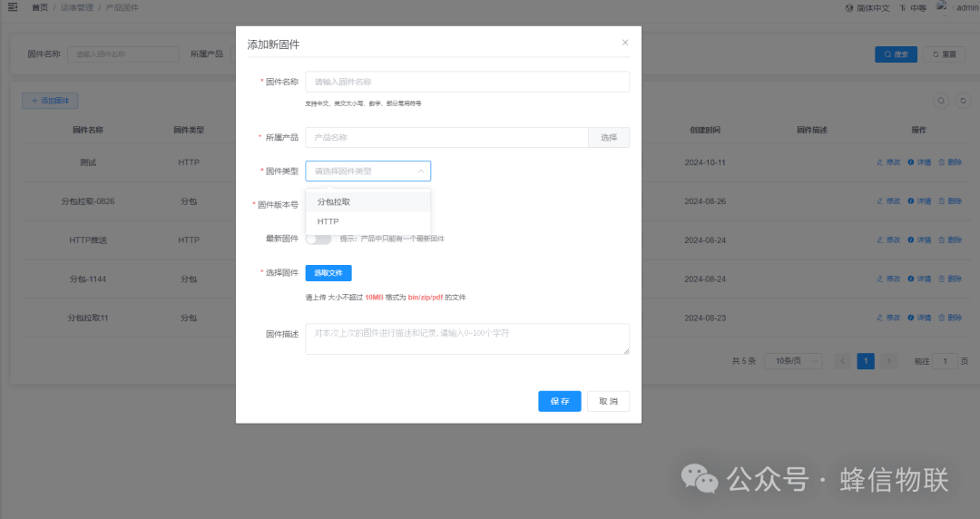980x519 pixels.
Task: Toggle the 最新固件 switch
Action: (318, 239)
